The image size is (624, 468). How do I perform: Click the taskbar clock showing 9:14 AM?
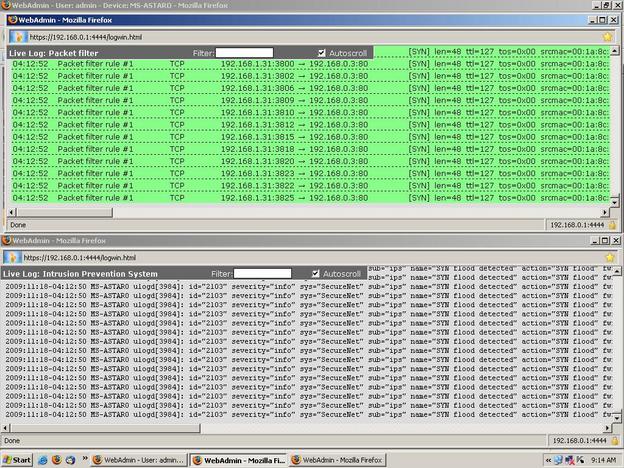(x=604, y=460)
